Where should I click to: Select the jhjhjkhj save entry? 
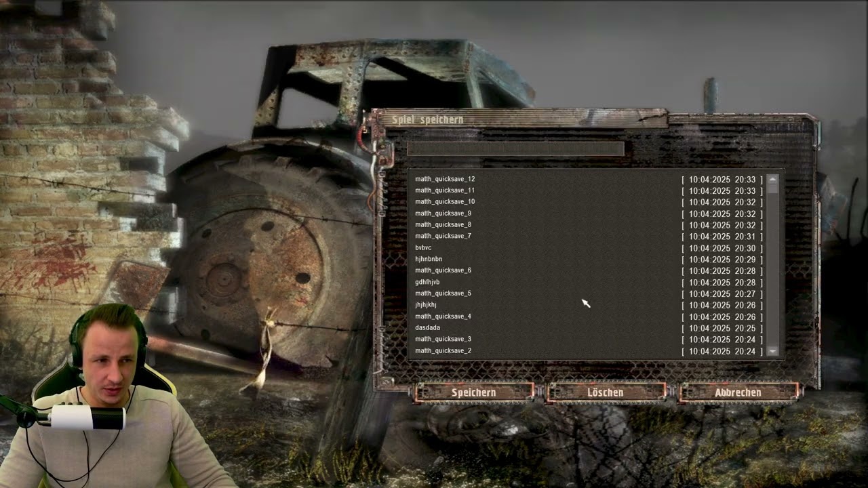click(588, 305)
